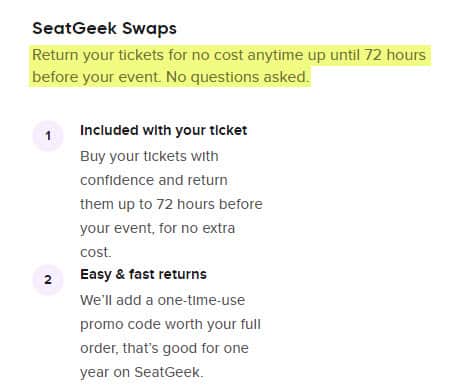Viewport: 458px width, 387px height.
Task: Click the 'Included with your ticket' heading
Action: click(164, 130)
